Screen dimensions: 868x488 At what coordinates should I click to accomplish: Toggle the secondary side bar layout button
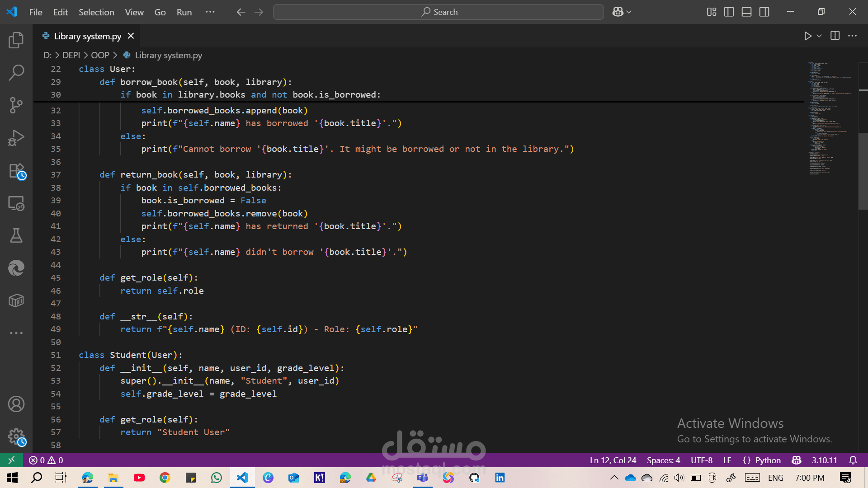click(x=764, y=12)
